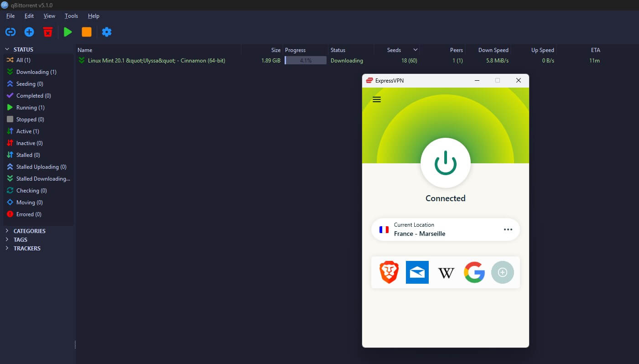This screenshot has width=639, height=364.
Task: Click the sidebar splitter handle dots
Action: point(75,345)
